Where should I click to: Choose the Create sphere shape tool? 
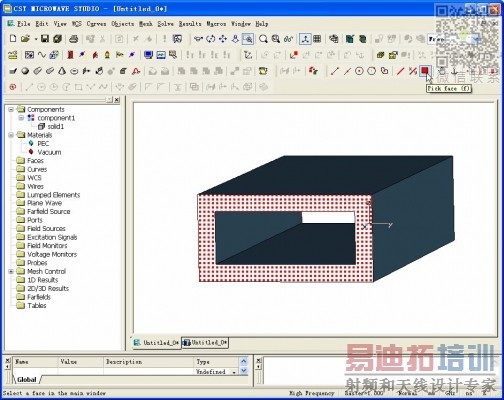[25, 71]
